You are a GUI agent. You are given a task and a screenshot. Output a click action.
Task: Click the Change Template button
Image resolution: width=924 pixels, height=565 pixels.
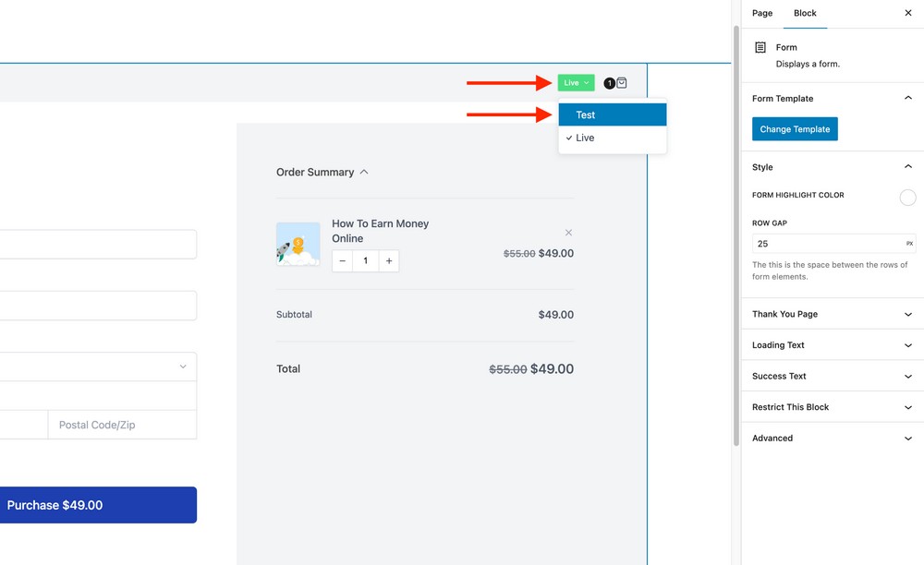coord(795,128)
